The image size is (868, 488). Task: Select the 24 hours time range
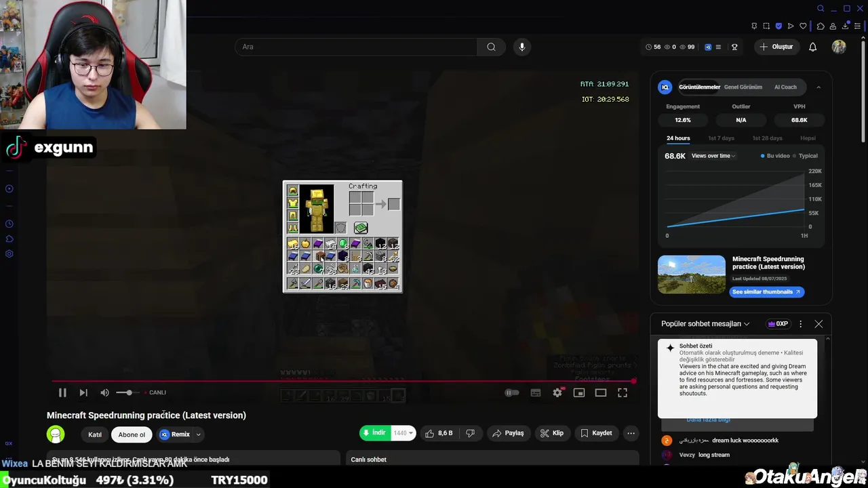point(678,138)
